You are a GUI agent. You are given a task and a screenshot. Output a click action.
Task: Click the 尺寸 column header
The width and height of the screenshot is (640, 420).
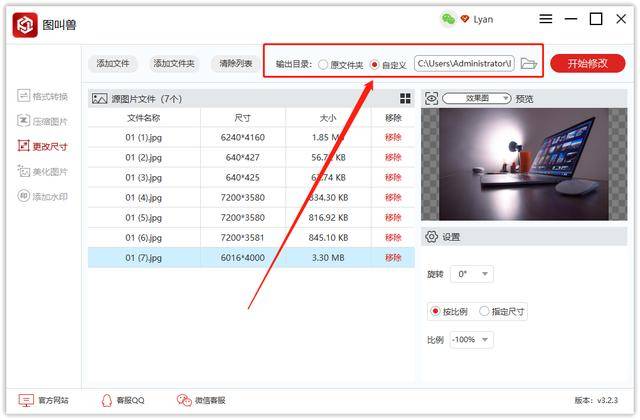242,118
